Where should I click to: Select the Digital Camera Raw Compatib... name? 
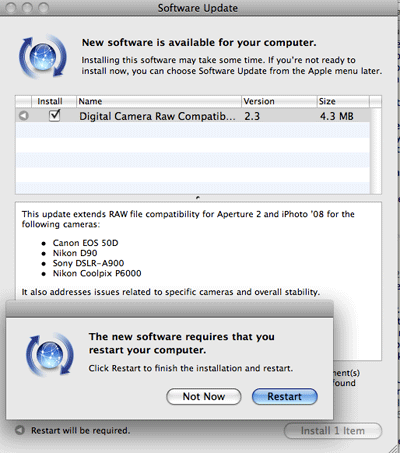pyautogui.click(x=157, y=116)
